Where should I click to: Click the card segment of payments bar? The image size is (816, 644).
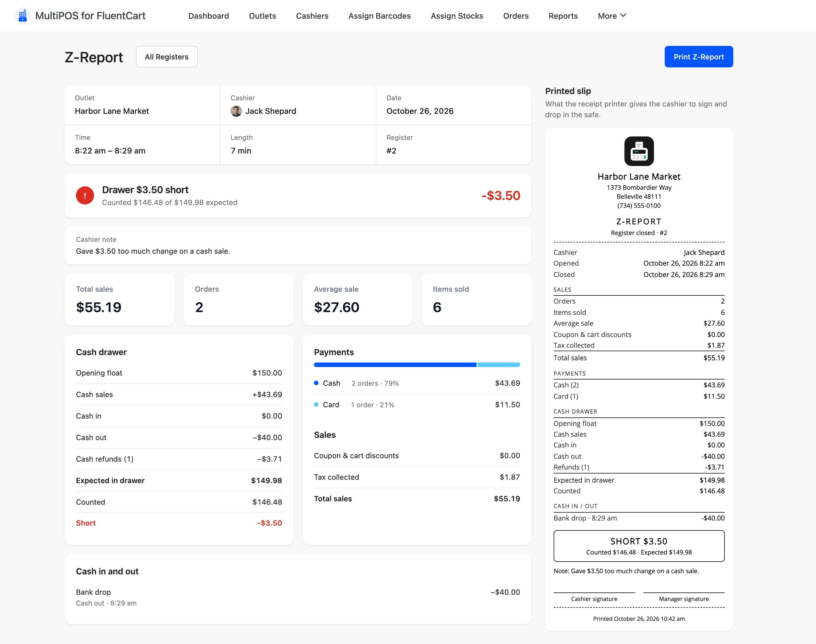[499, 364]
